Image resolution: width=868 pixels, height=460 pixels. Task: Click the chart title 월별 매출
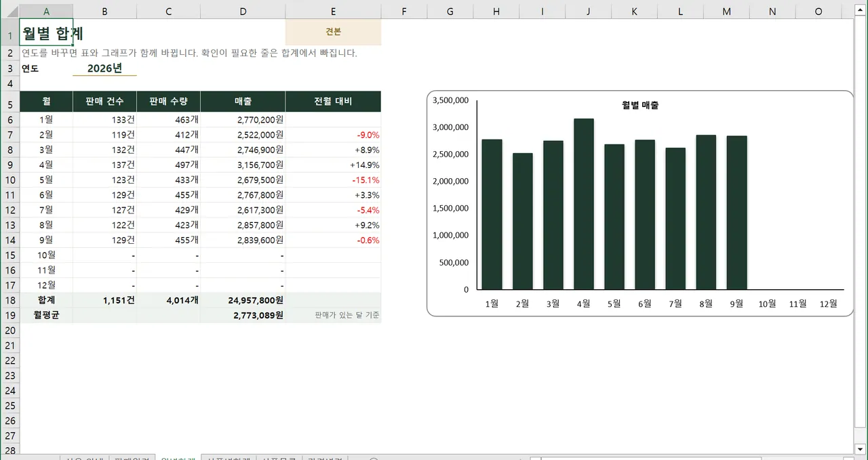coord(640,105)
